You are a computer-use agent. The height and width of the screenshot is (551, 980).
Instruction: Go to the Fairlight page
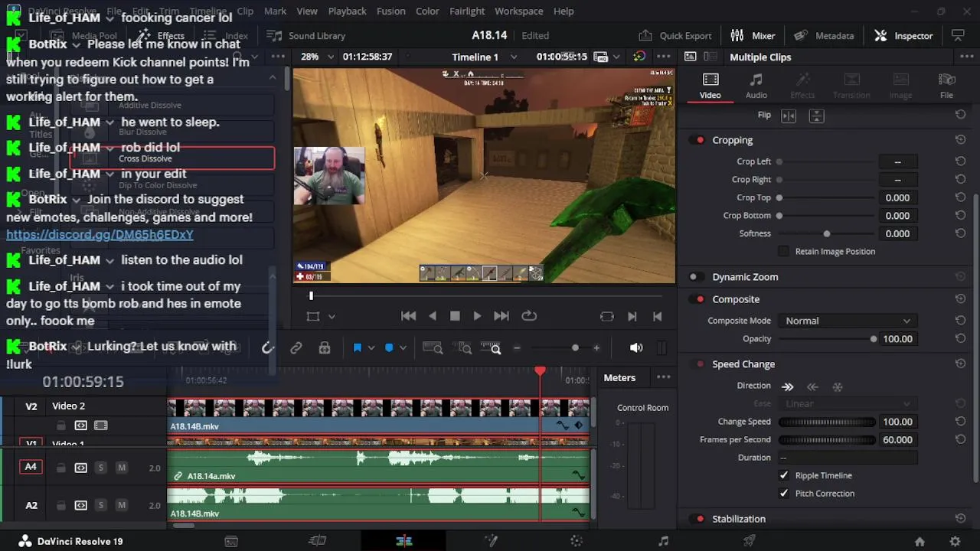(663, 541)
